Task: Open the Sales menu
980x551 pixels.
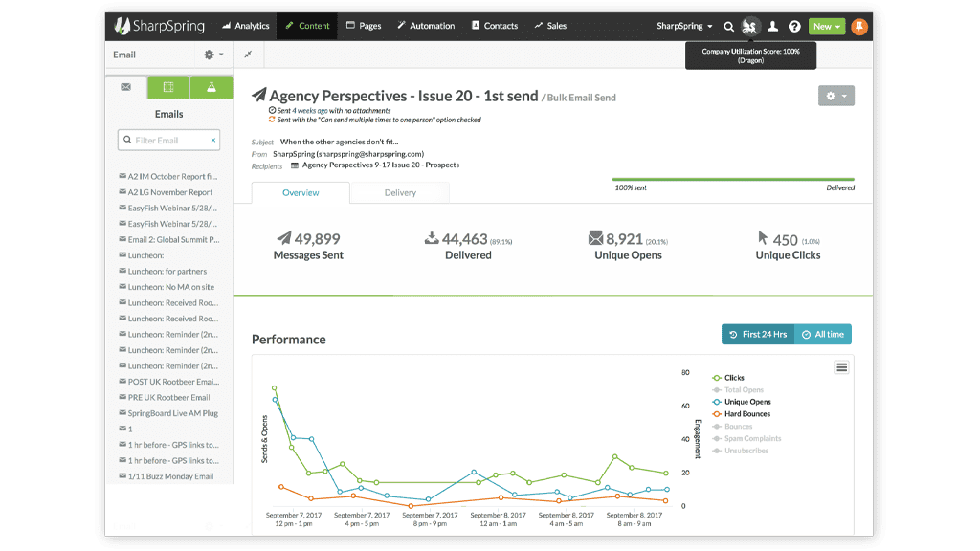Action: pos(550,26)
